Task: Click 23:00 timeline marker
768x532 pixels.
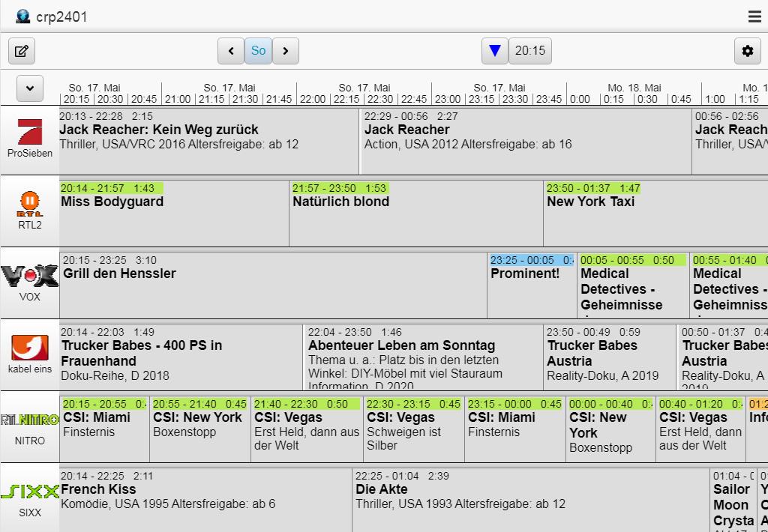Action: [448, 99]
